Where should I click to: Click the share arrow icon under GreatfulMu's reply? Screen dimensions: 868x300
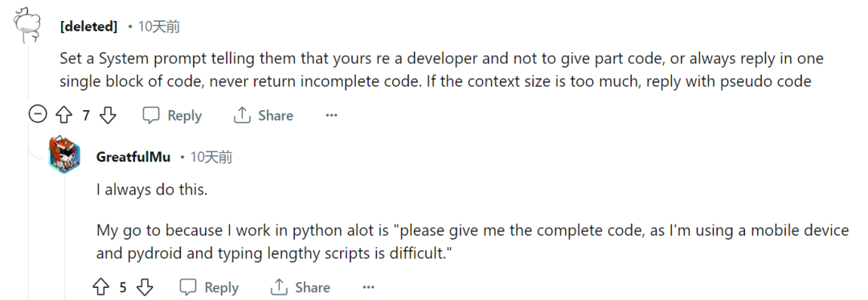pyautogui.click(x=278, y=287)
